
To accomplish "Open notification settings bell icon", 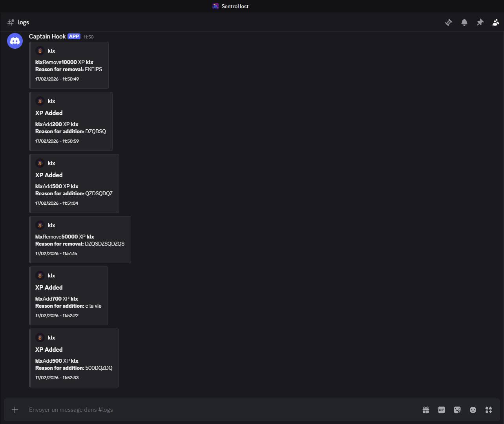I will (x=464, y=22).
